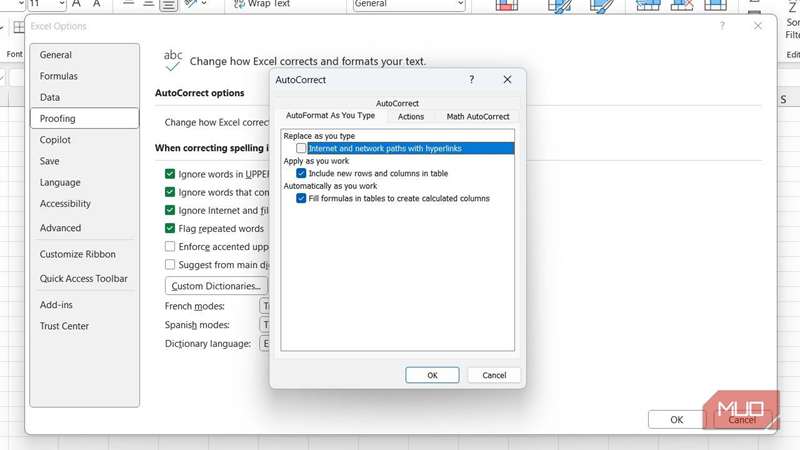Click OK in the AutoCorrect dialog

click(432, 375)
